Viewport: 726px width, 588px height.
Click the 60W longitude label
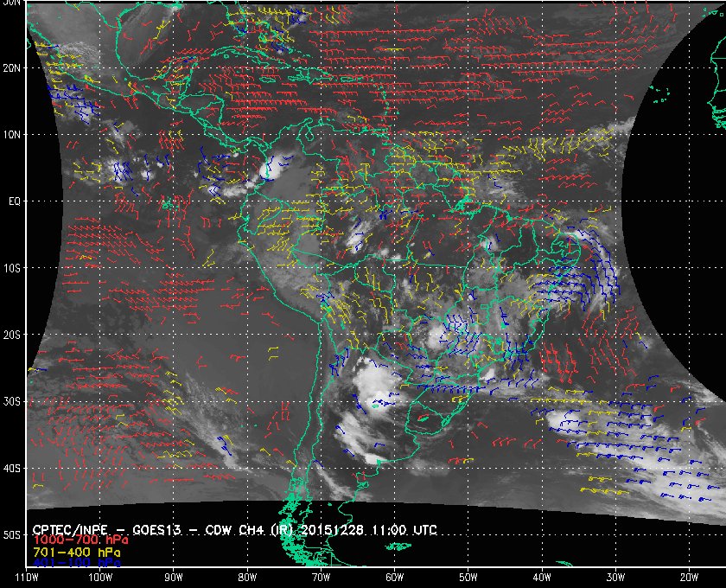click(x=394, y=578)
